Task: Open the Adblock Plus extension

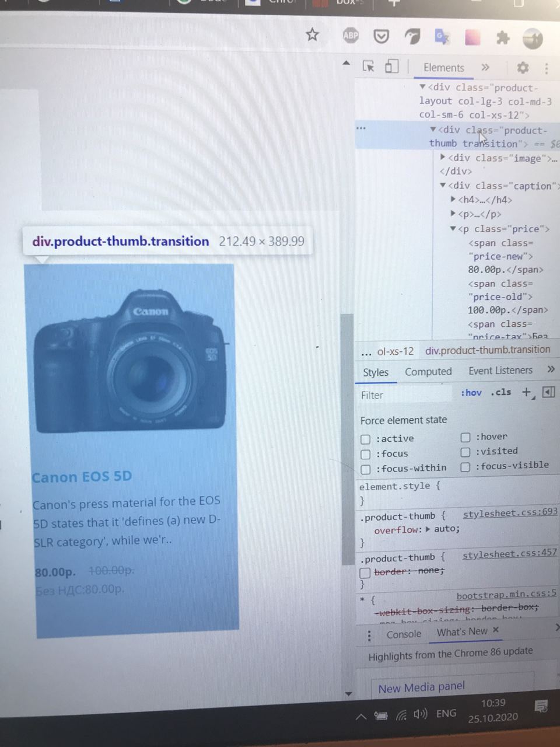Action: tap(351, 35)
